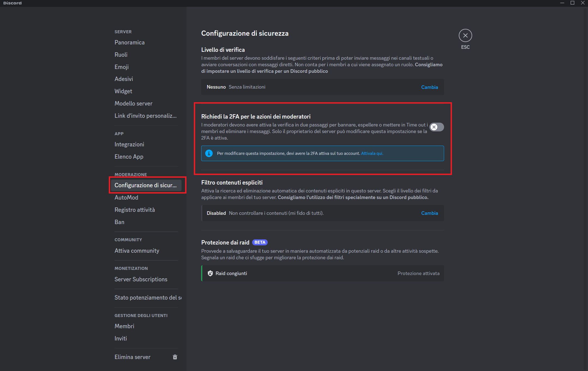Click the BETA badge next to Protezione dai raid

[260, 242]
